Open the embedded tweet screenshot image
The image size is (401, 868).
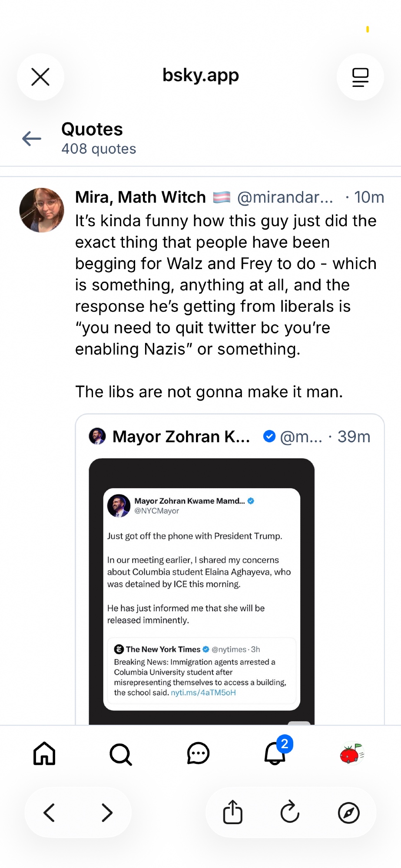pyautogui.click(x=202, y=590)
